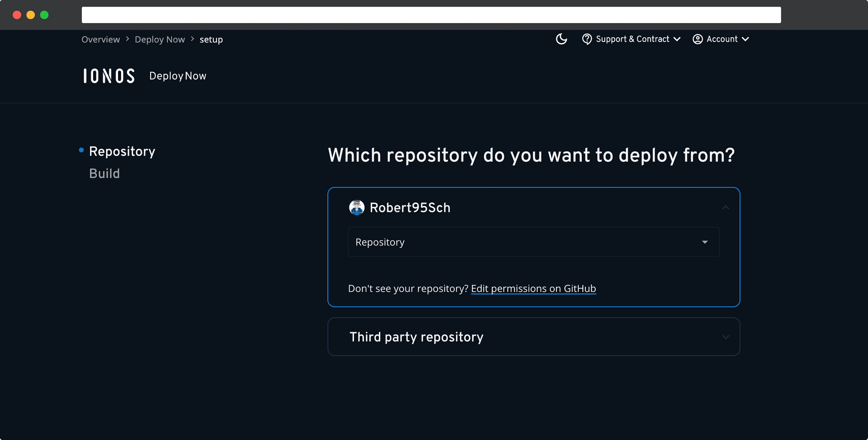Go to Deploy Now breadcrumb entry
The height and width of the screenshot is (440, 868).
point(160,39)
